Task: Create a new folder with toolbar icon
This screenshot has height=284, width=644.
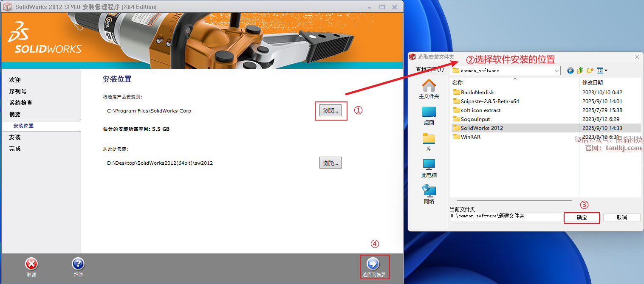Action: pyautogui.click(x=590, y=70)
